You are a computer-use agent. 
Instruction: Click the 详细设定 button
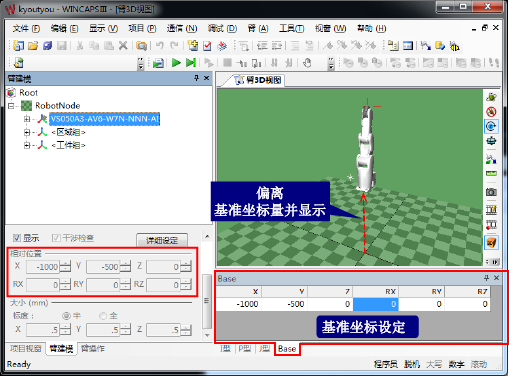tap(162, 240)
